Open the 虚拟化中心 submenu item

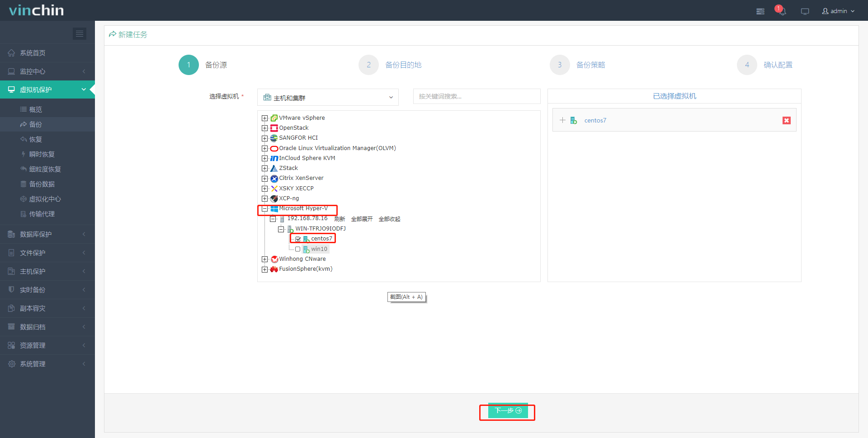pos(47,199)
